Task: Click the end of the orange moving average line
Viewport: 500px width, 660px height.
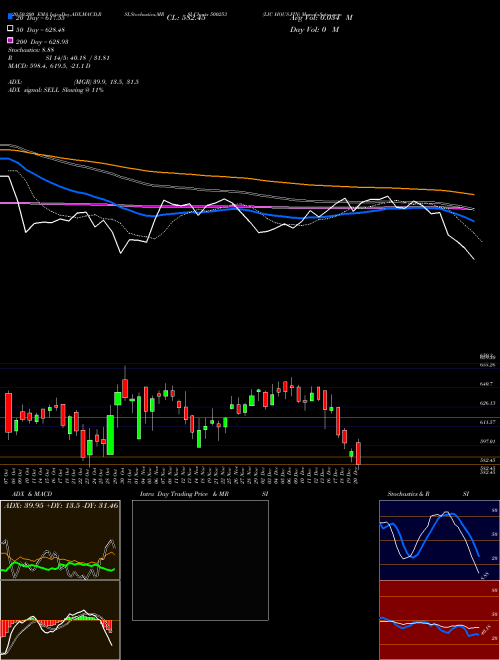Action: pyautogui.click(x=474, y=194)
